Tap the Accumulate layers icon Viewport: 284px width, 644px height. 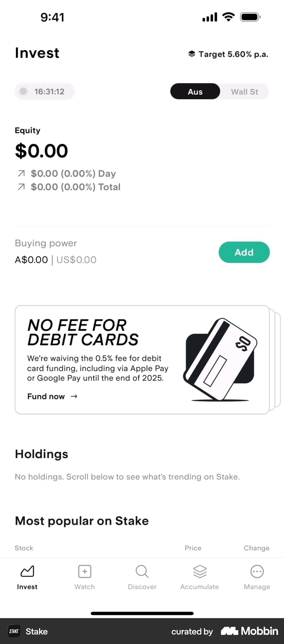(x=200, y=571)
